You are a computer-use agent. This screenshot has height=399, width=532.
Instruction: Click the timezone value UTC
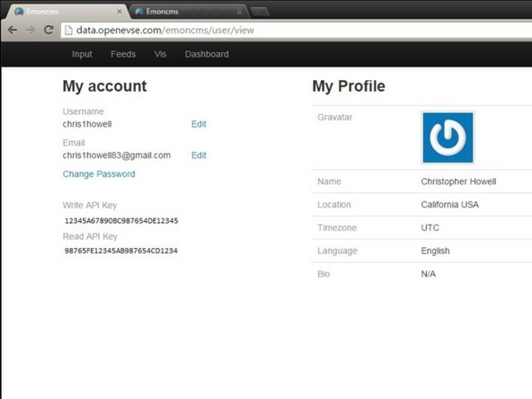[430, 227]
